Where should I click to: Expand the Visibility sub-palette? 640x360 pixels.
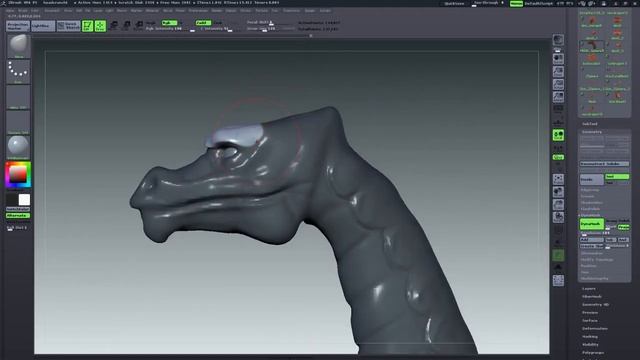[590, 344]
